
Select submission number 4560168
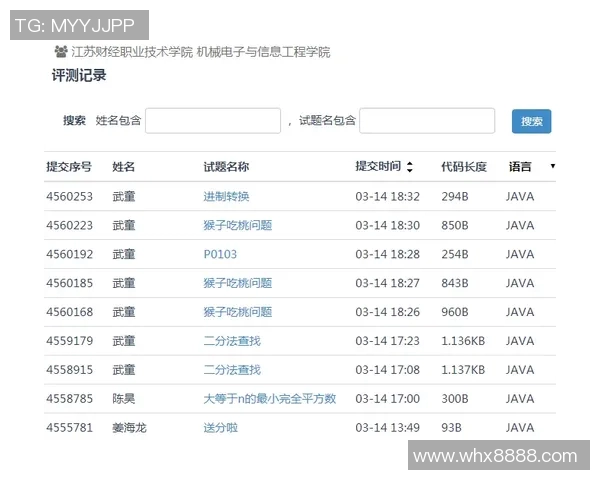pyautogui.click(x=69, y=312)
